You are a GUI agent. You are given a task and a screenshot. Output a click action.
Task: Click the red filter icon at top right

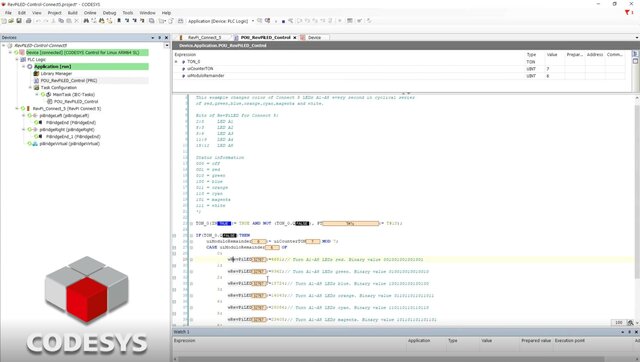(x=627, y=13)
